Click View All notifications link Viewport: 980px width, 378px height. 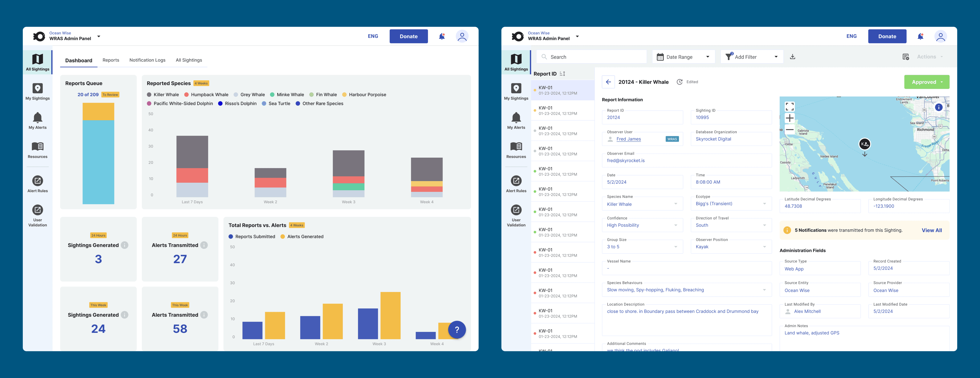click(931, 230)
